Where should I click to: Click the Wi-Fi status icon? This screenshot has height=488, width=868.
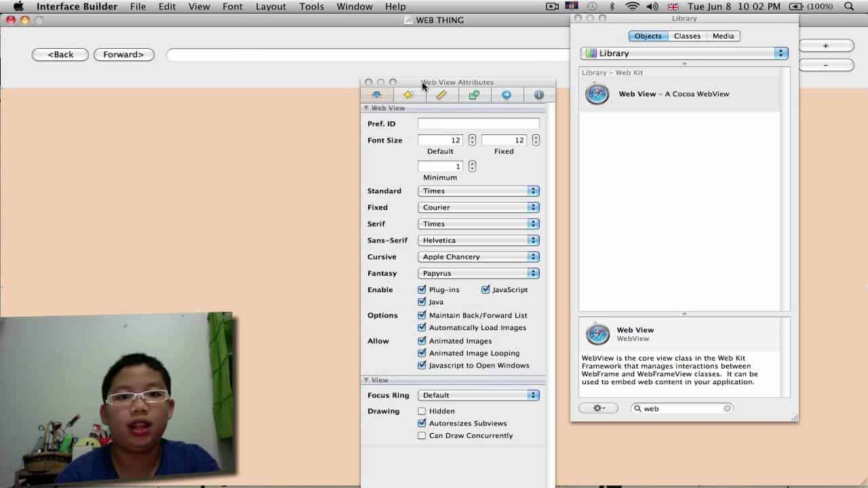click(632, 7)
